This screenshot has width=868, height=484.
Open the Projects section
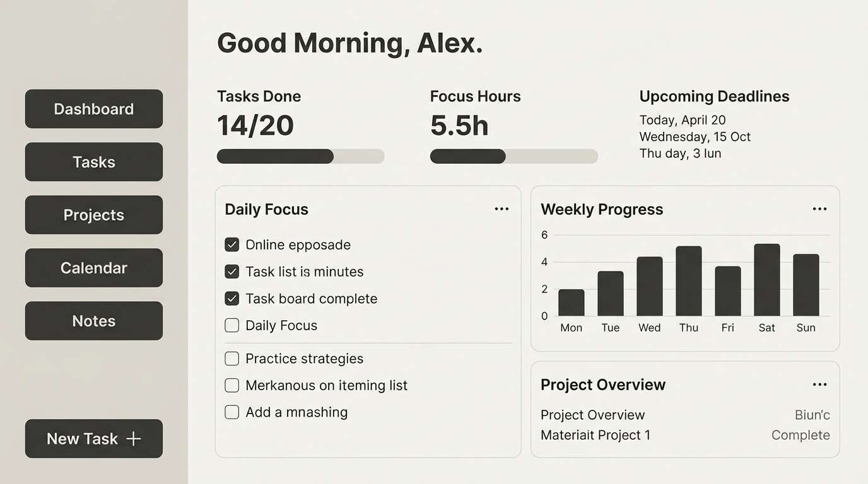(93, 214)
